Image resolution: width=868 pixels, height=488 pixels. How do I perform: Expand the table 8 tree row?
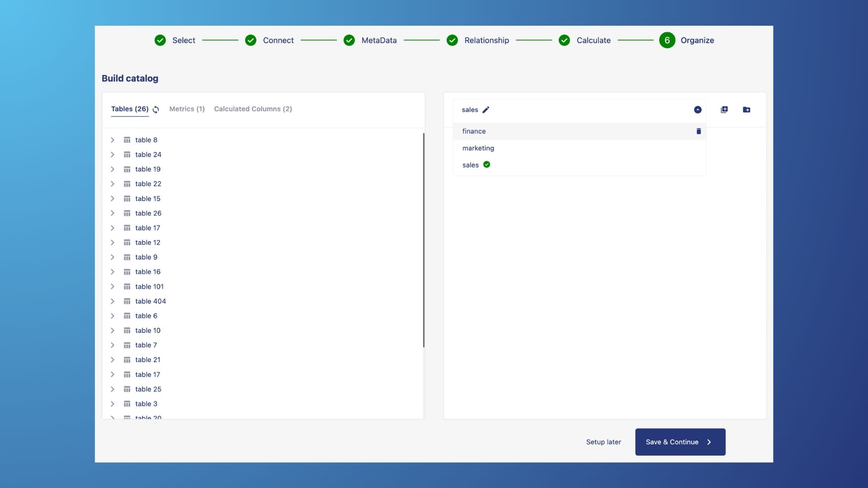click(113, 140)
